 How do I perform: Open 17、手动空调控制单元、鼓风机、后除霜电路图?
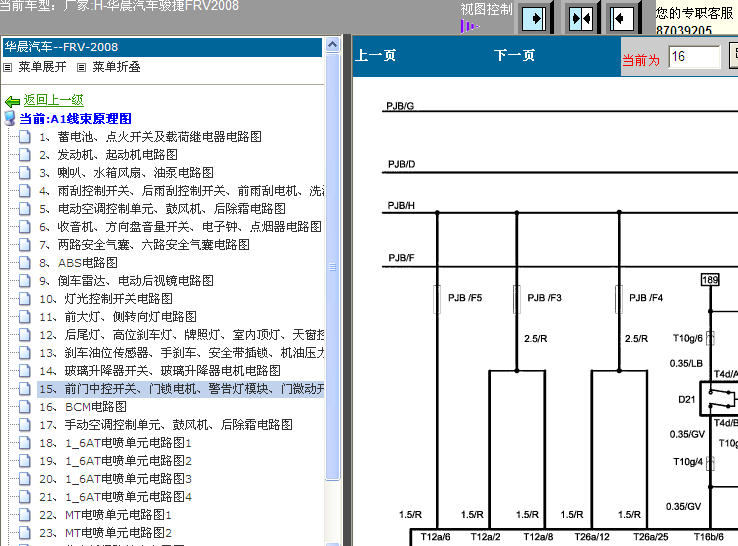point(166,425)
